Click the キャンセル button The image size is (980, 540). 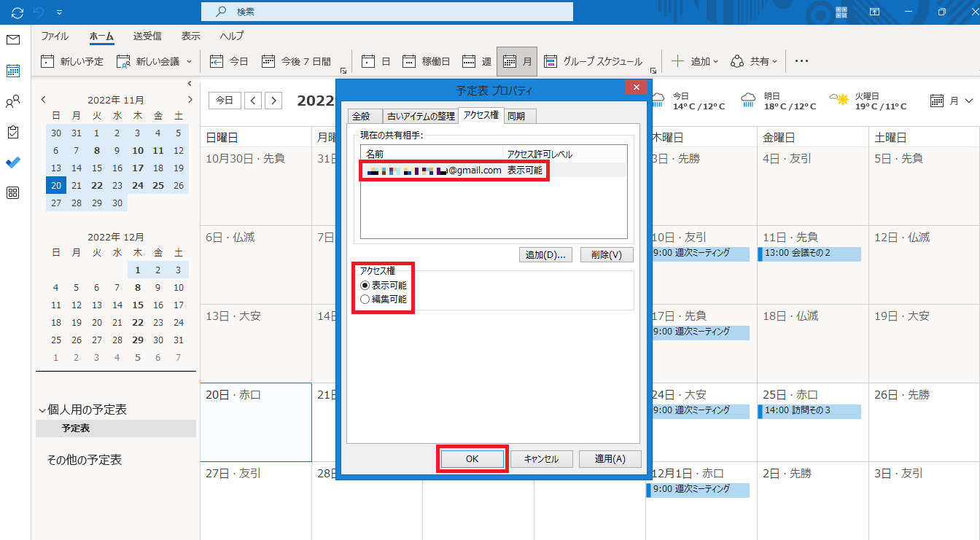coord(540,459)
